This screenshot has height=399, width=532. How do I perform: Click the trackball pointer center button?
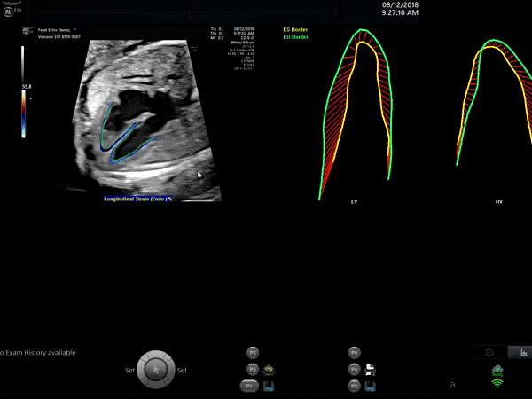(156, 370)
